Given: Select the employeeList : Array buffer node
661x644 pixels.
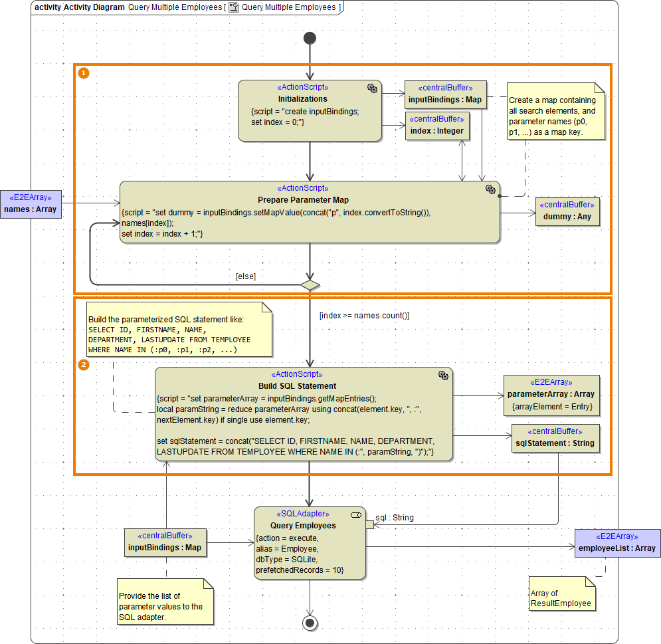Looking at the screenshot, I should pos(615,543).
